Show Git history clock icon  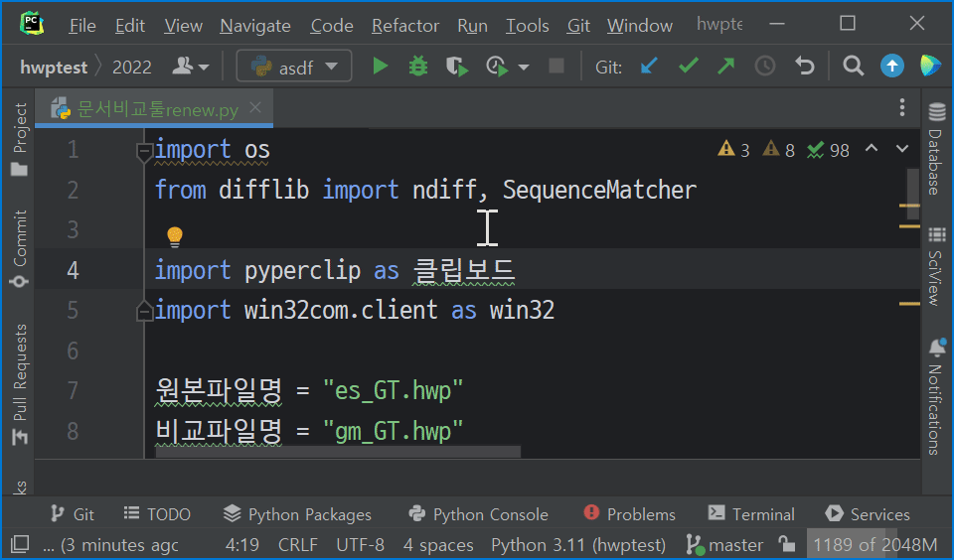pos(765,66)
